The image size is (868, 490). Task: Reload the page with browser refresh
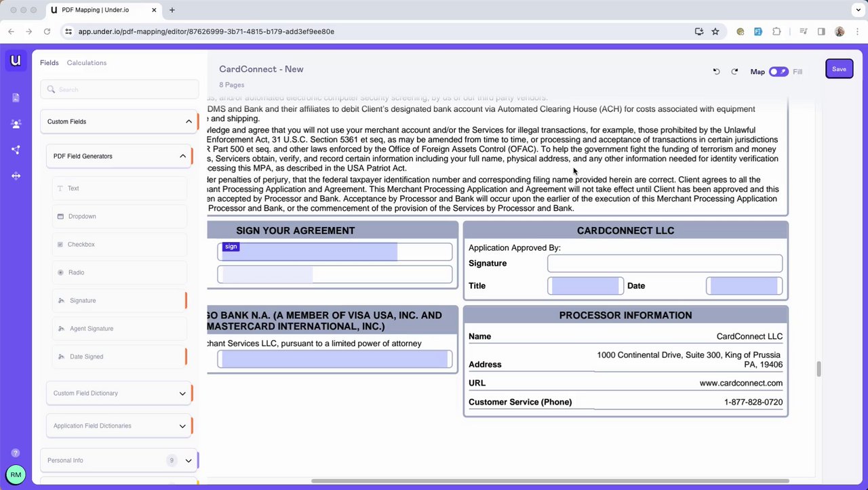tap(47, 31)
